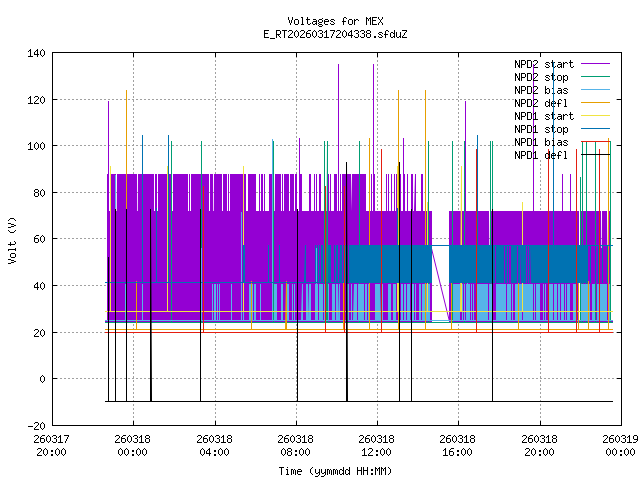640x480 pixels.
Task: Click the 260318 12:00 x-axis tick label
Action: point(376,445)
